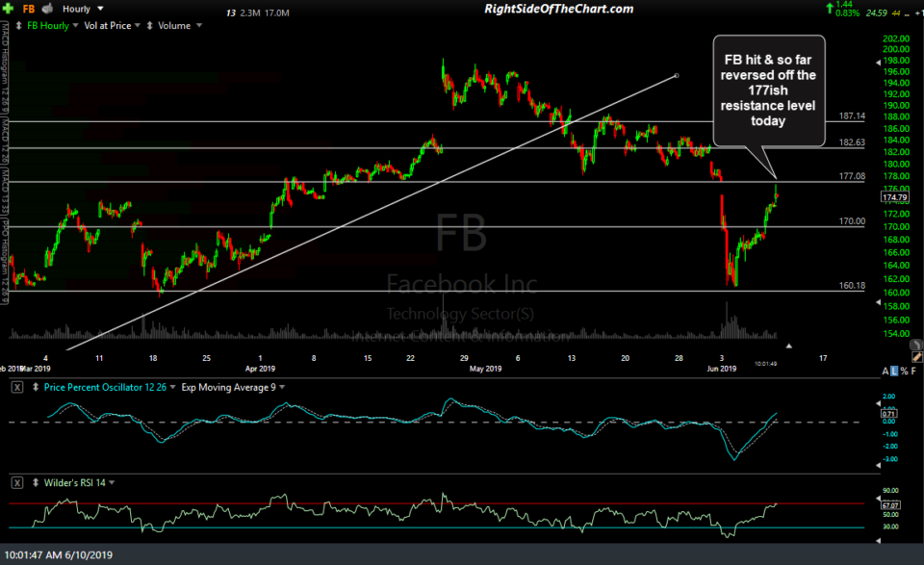This screenshot has width=924, height=565.
Task: Click the green plus icon to add a symbol
Action: click(x=8, y=8)
